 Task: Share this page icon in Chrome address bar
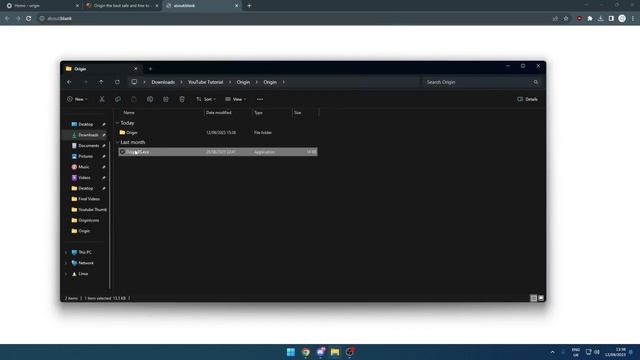(555, 18)
